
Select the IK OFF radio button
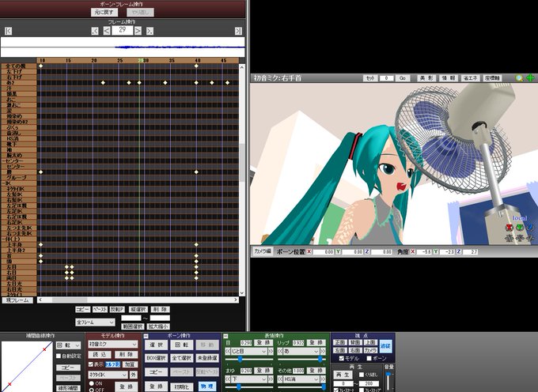pos(92,390)
